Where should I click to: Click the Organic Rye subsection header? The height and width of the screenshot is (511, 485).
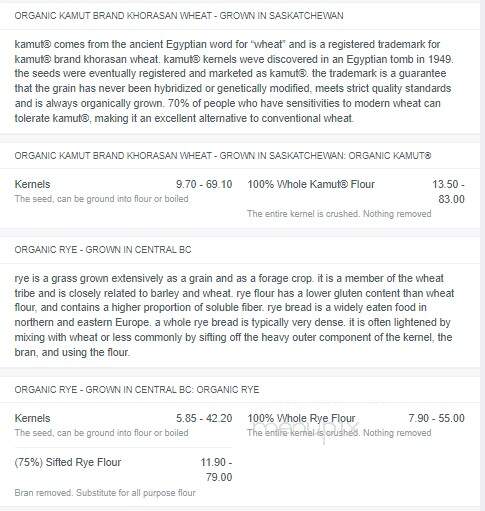pyautogui.click(x=137, y=390)
